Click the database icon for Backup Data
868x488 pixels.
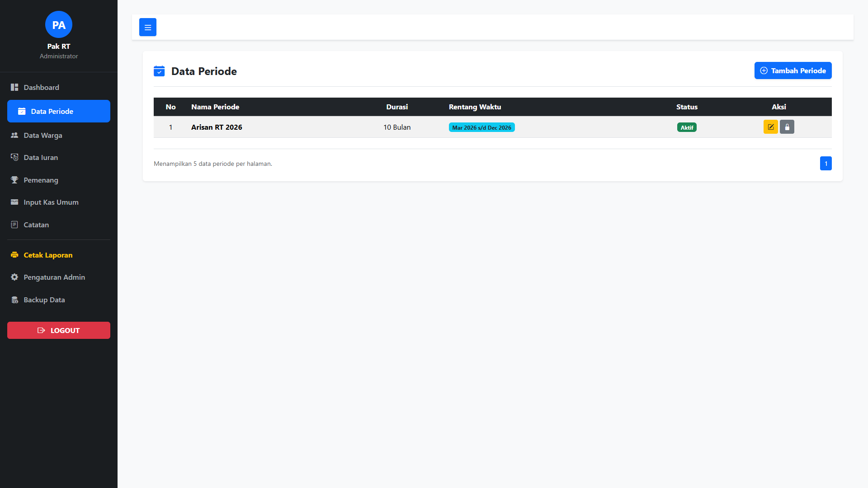pos(14,300)
